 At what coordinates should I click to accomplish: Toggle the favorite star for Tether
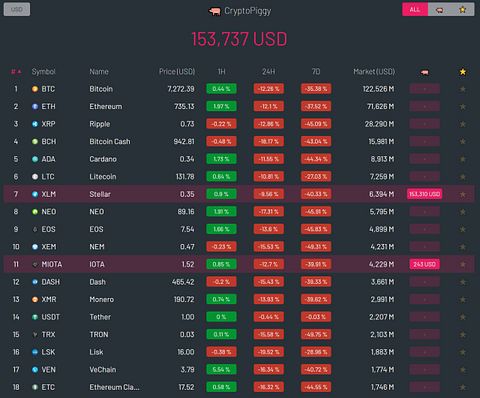pos(463,317)
